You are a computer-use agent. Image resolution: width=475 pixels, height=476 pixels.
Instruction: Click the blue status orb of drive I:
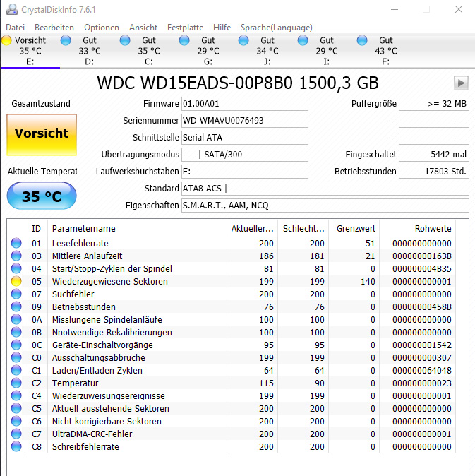303,40
